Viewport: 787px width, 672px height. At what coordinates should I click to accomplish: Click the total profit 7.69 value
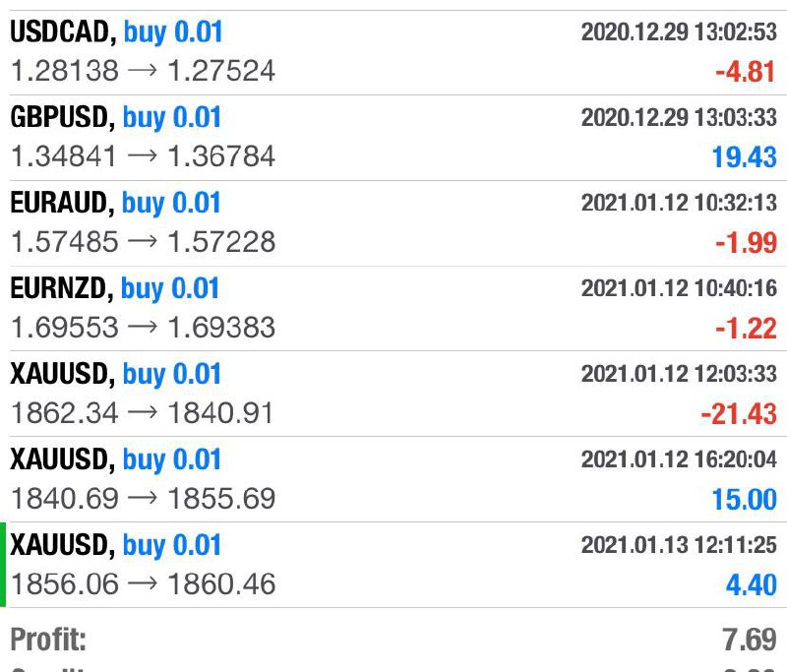click(750, 640)
